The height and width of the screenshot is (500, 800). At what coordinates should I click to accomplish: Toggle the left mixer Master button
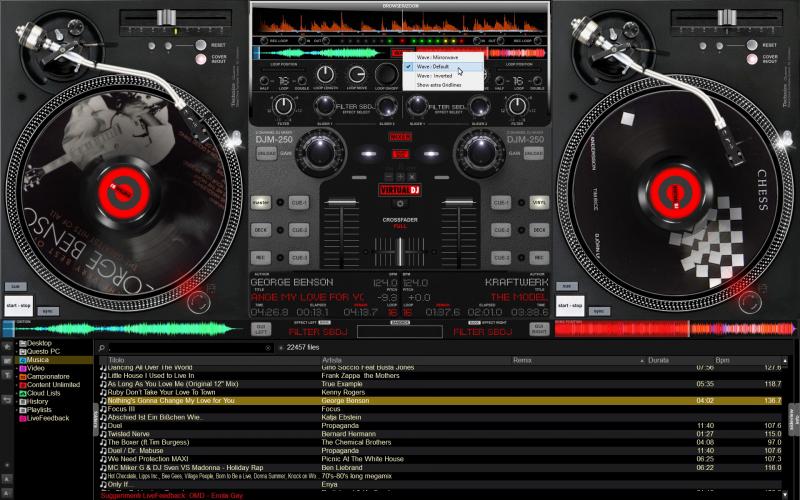tap(261, 203)
